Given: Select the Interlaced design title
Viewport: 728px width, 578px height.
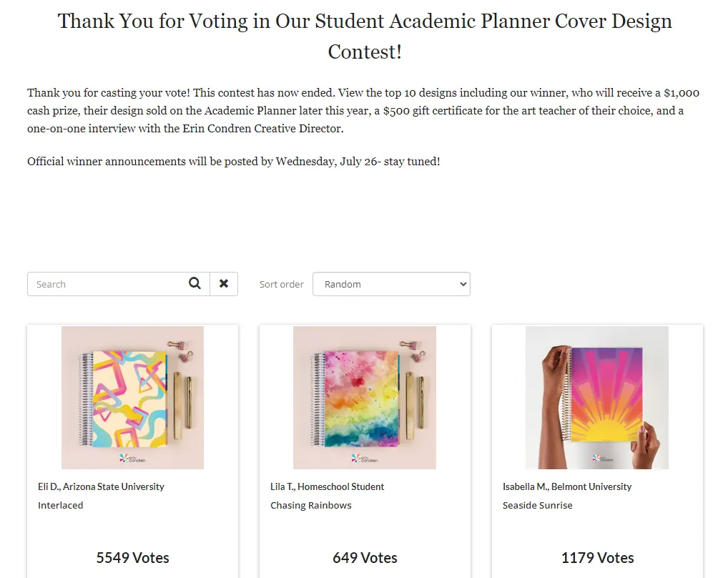Looking at the screenshot, I should point(60,505).
